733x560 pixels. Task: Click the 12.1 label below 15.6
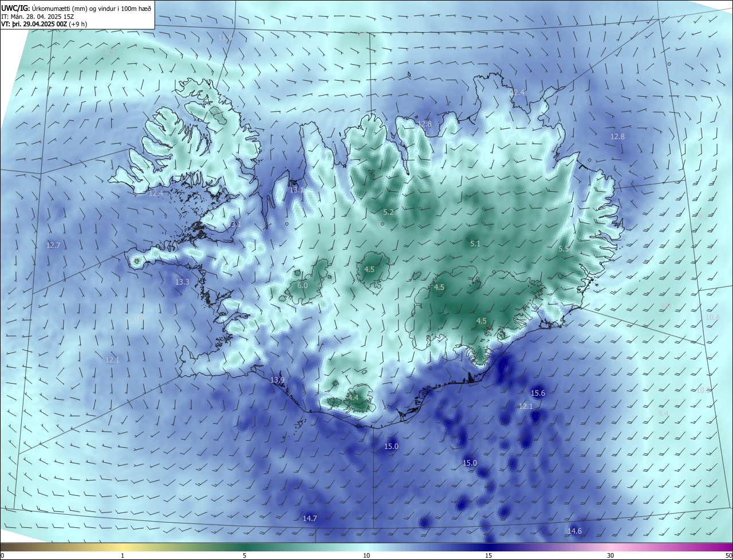click(x=526, y=407)
